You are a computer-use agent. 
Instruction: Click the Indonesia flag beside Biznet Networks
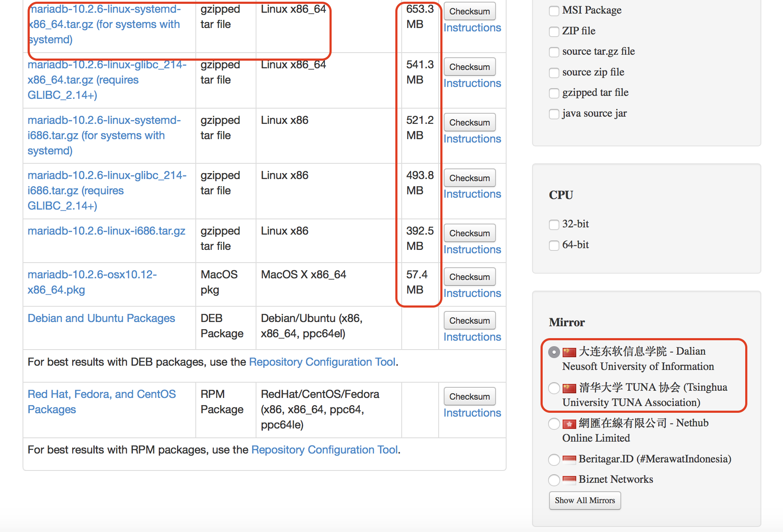pos(569,479)
